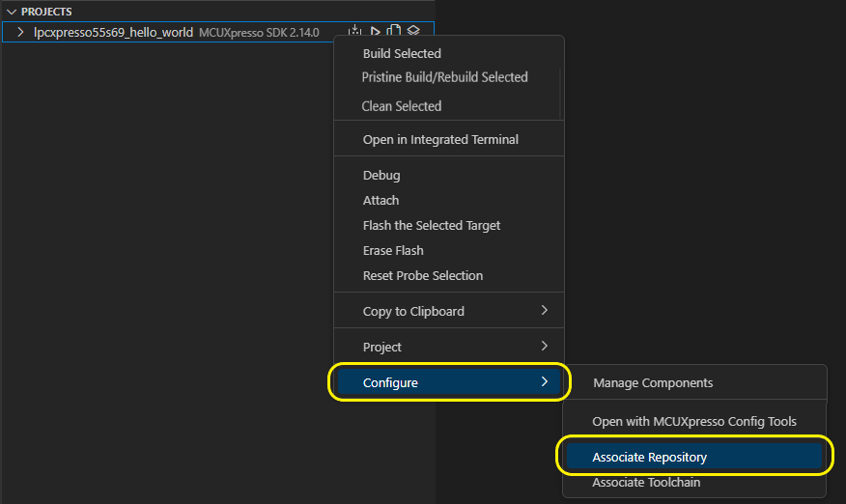846x504 pixels.
Task: Open the Configure submenu
Action: pos(449,382)
